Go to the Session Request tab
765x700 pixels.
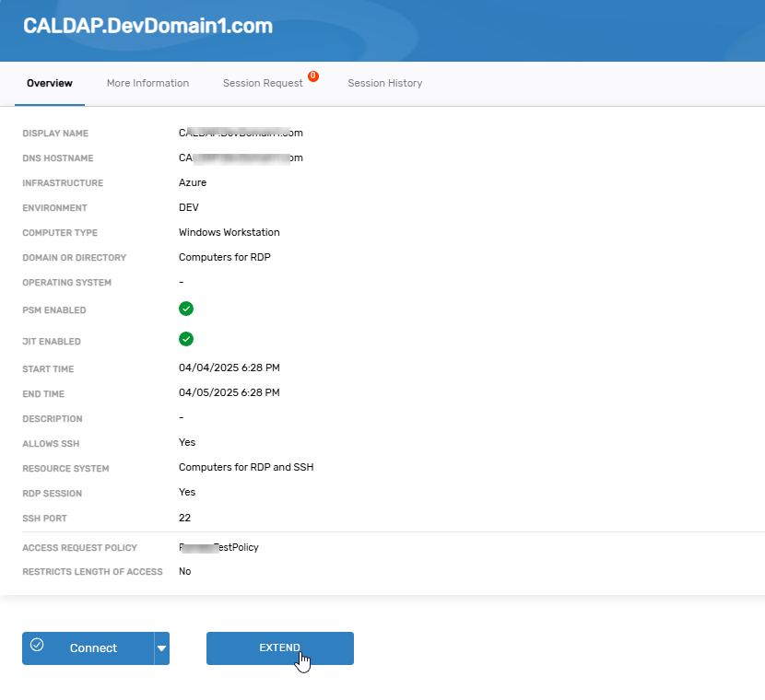pyautogui.click(x=263, y=83)
